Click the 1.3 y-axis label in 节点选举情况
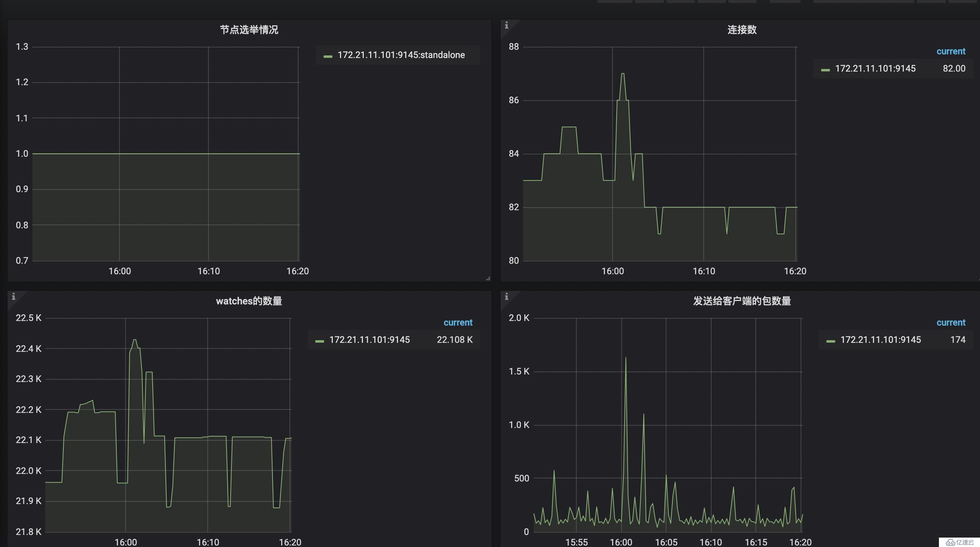This screenshot has height=547, width=980. pos(22,47)
